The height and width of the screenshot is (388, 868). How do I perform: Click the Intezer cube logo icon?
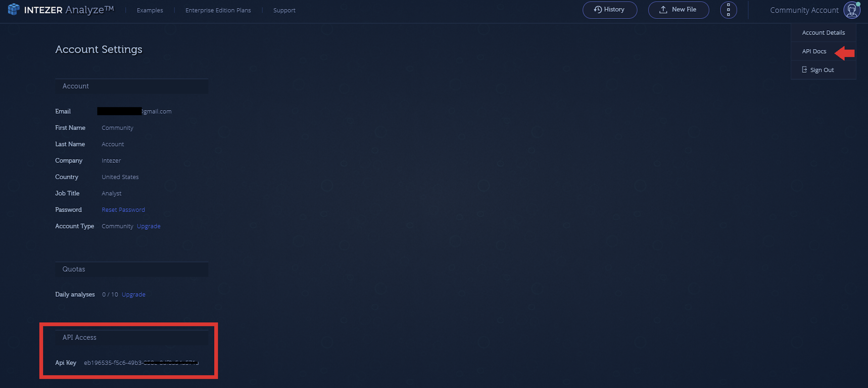click(x=13, y=9)
